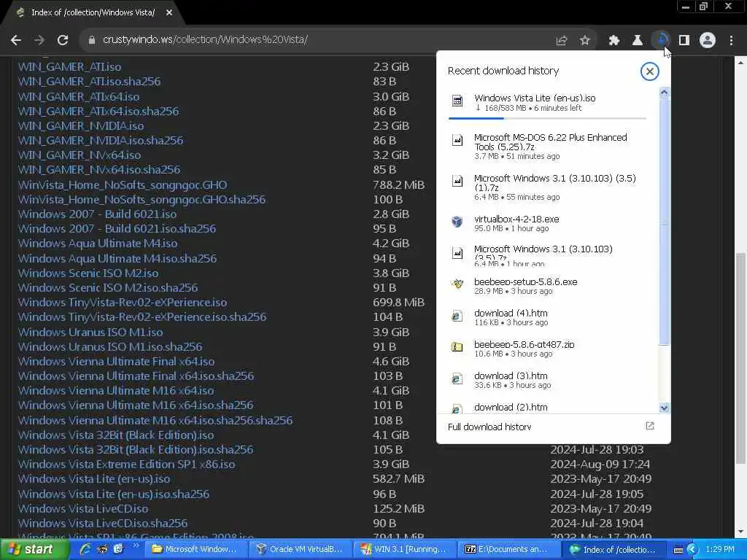
Task: Open Full download history
Action: click(x=553, y=427)
